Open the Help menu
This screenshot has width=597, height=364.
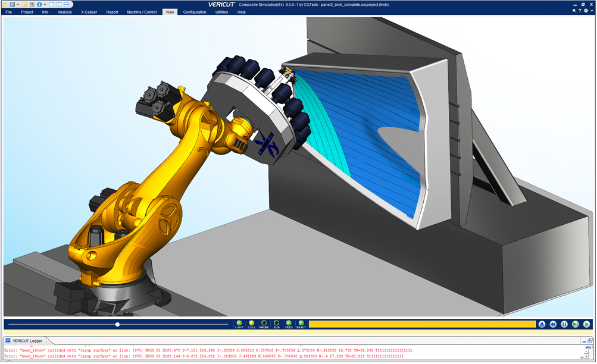[x=242, y=12]
